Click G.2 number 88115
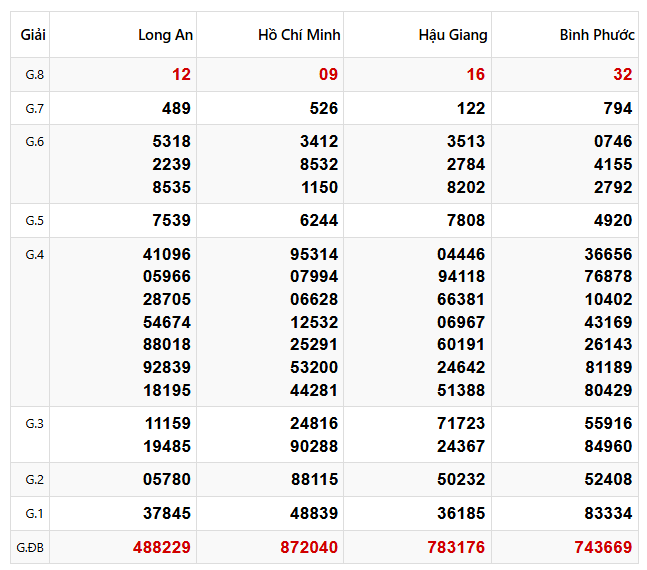647x570 pixels. coord(314,480)
